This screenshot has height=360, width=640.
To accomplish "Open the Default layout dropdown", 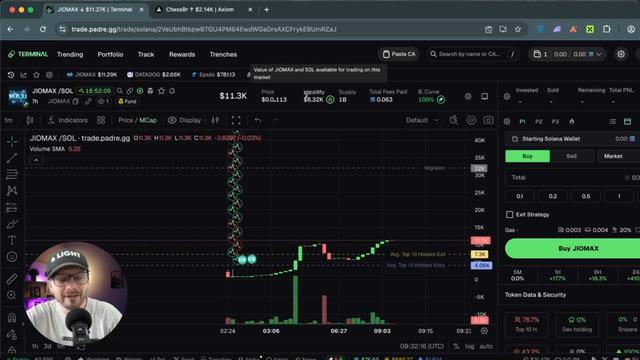I will click(x=422, y=120).
